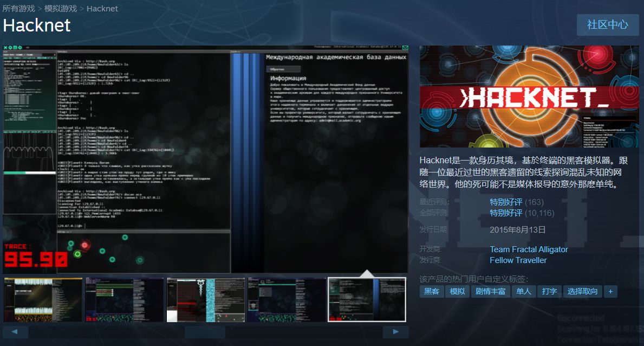Viewport: 644px width, 346px height.
Task: Click the 发行日期 label
Action: (433, 229)
